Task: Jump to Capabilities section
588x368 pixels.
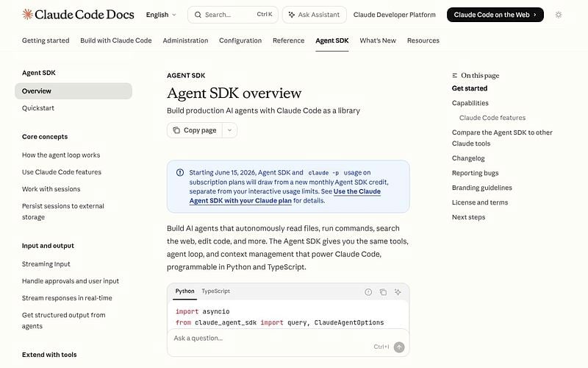Action: coord(470,103)
